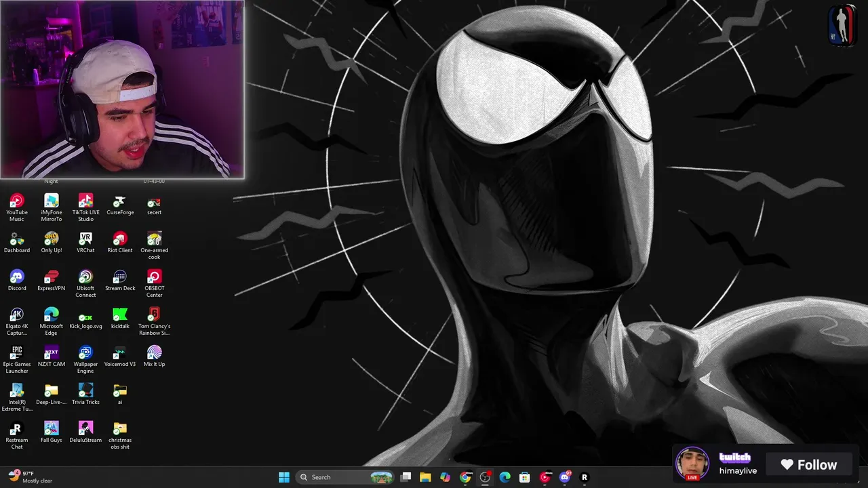Screen dimensions: 868x488
Task: Select the Discord desktop shortcut
Action: click(x=17, y=281)
